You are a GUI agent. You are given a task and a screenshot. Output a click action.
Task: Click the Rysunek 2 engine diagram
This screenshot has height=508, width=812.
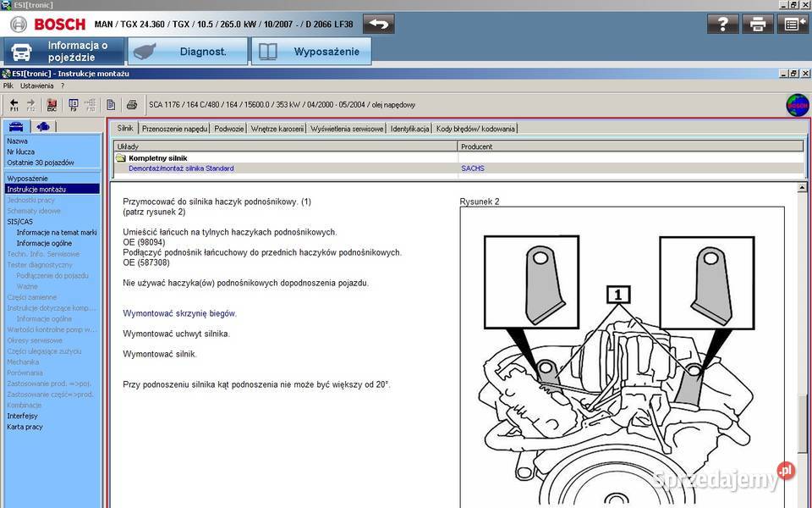click(x=622, y=357)
